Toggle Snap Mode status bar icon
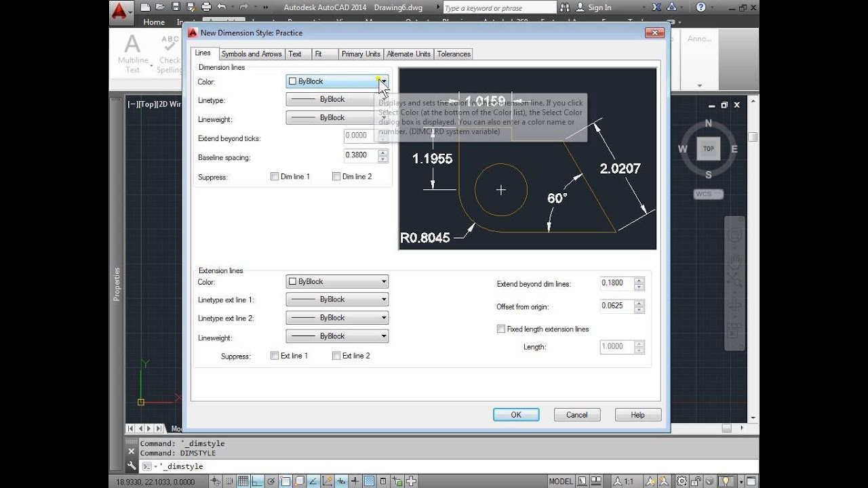Image resolution: width=868 pixels, height=488 pixels. click(x=229, y=481)
